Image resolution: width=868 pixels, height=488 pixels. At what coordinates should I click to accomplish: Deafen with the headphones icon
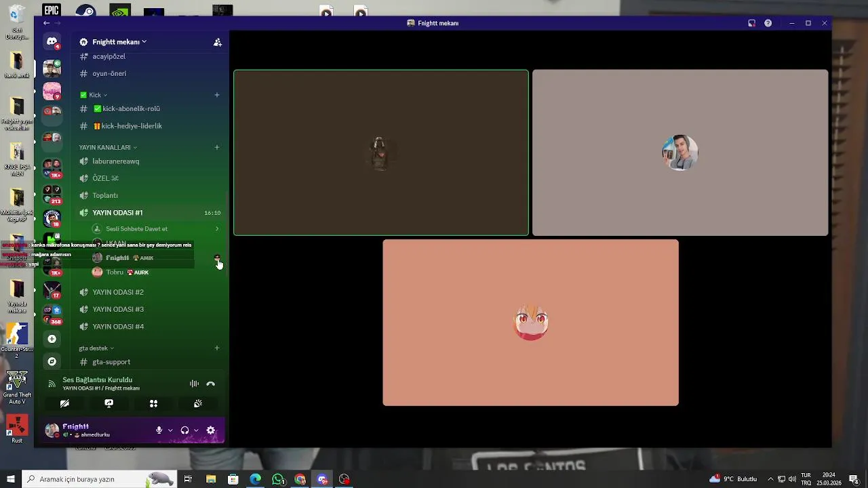(184, 430)
